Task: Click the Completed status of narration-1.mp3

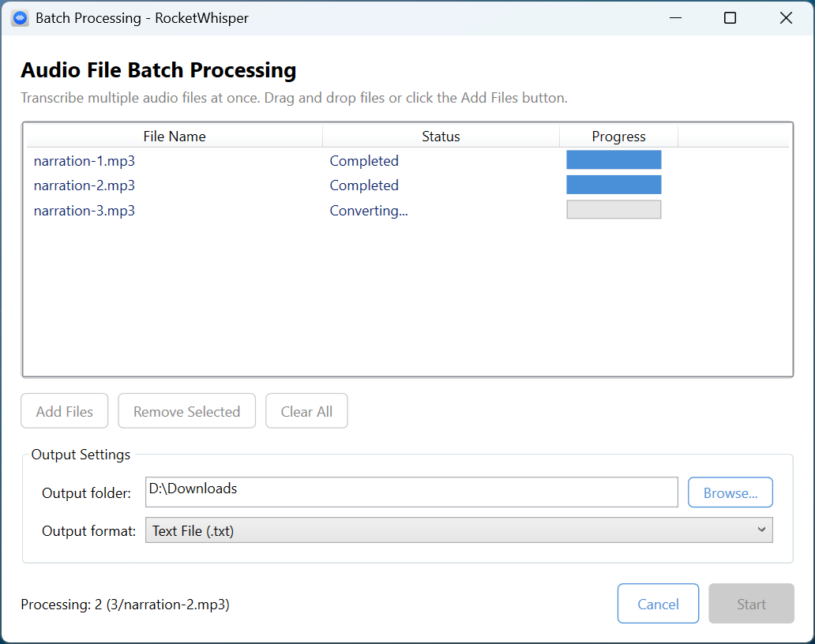Action: pos(364,161)
